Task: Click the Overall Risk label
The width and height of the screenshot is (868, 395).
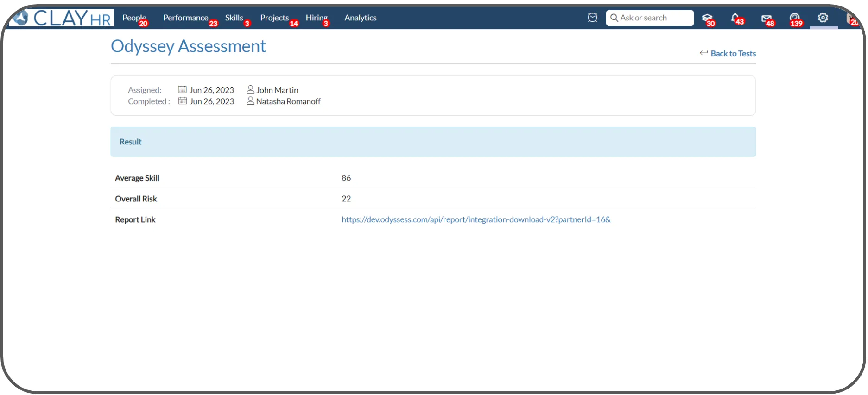Action: tap(136, 199)
